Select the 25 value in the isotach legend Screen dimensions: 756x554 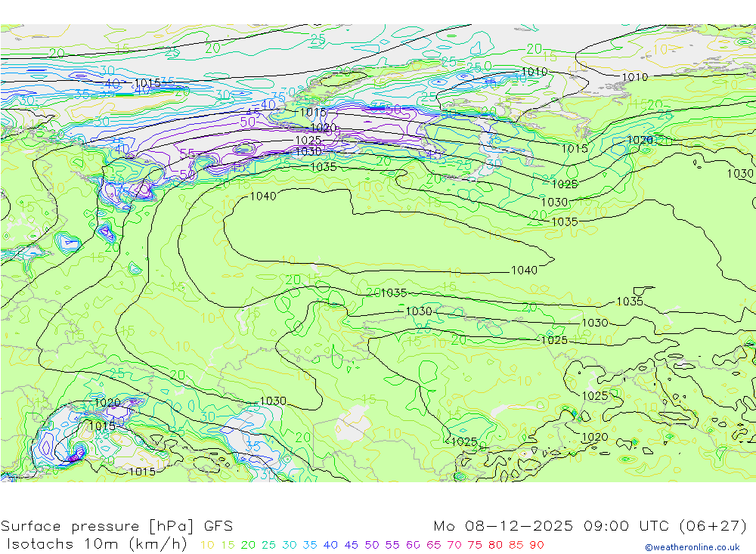point(268,545)
